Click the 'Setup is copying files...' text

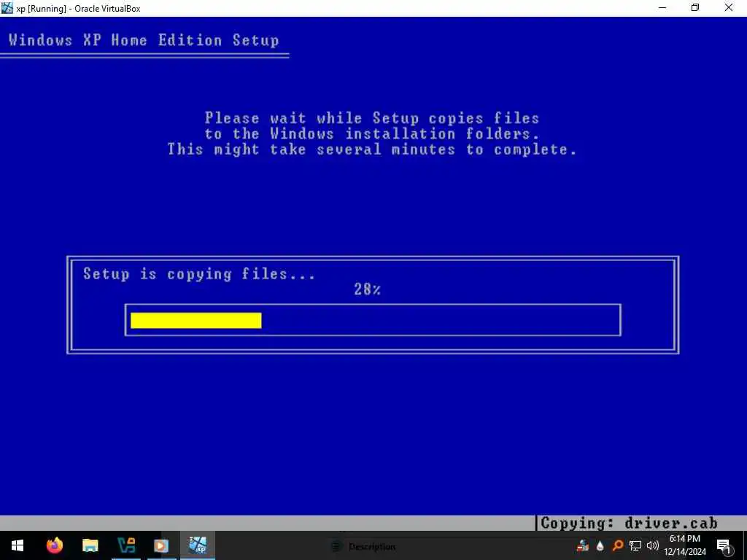click(199, 274)
